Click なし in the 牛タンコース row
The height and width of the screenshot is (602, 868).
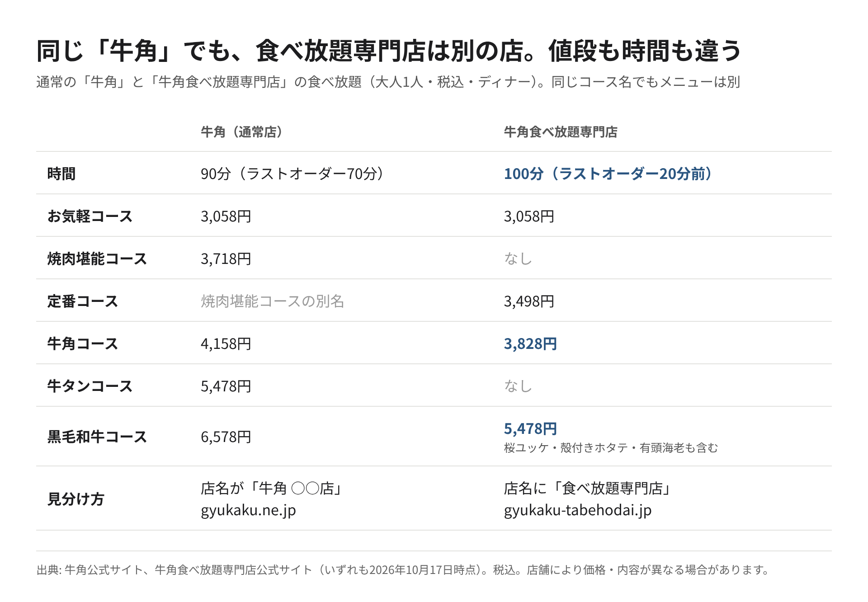point(518,386)
